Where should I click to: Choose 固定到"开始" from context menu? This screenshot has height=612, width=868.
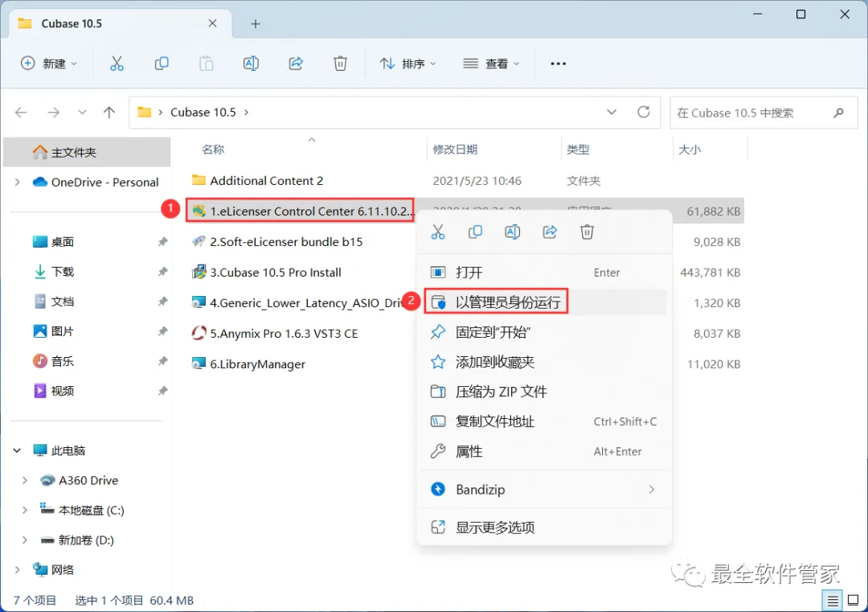tap(543, 332)
